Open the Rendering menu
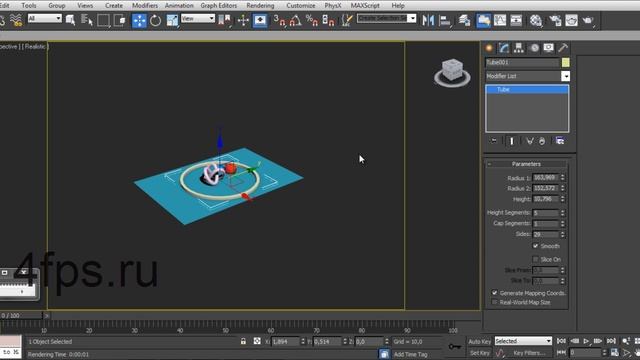This screenshot has width=640, height=360. (x=260, y=5)
